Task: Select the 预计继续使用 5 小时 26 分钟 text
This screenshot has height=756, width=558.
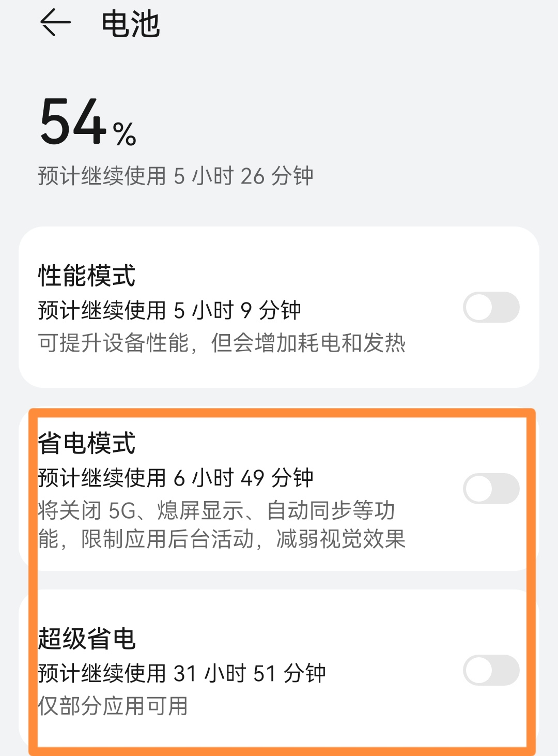Action: tap(176, 176)
